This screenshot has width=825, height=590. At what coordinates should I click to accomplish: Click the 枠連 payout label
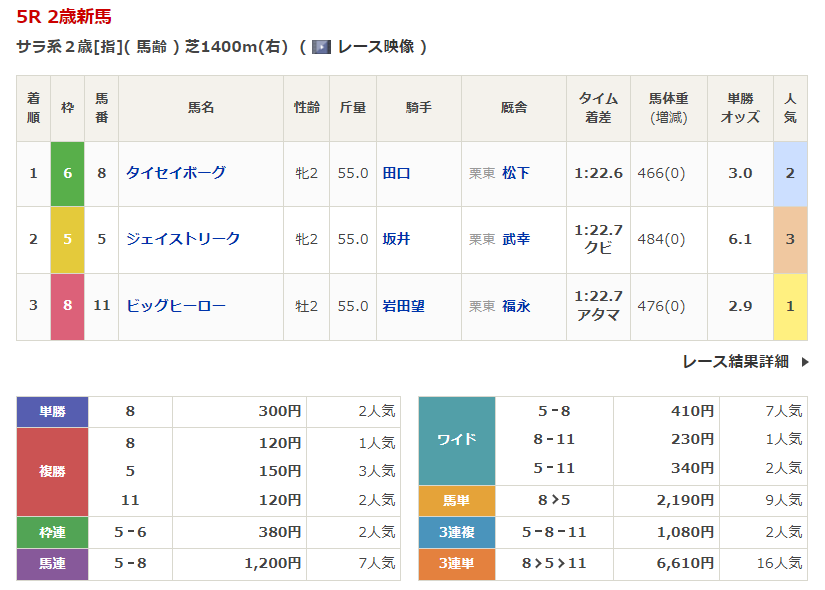52,533
